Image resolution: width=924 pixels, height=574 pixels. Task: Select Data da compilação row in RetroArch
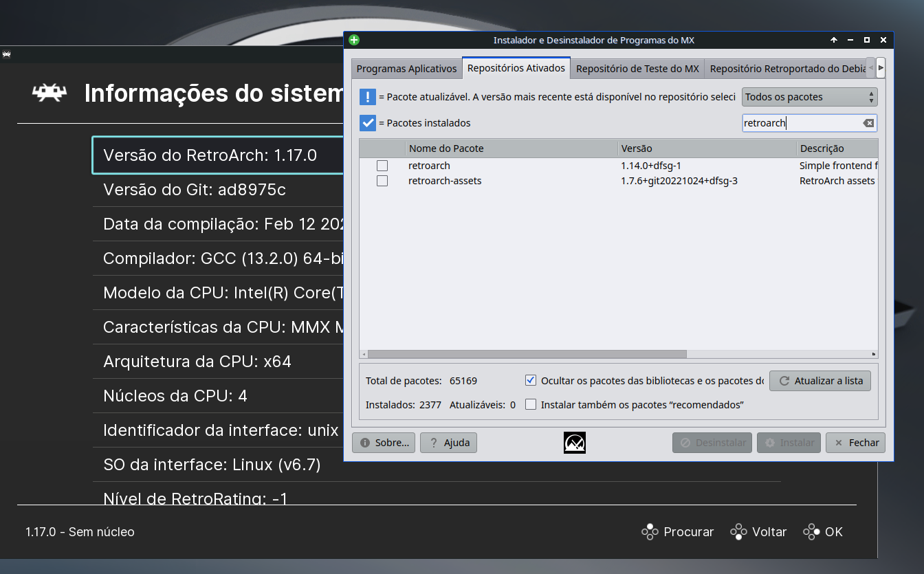click(218, 224)
